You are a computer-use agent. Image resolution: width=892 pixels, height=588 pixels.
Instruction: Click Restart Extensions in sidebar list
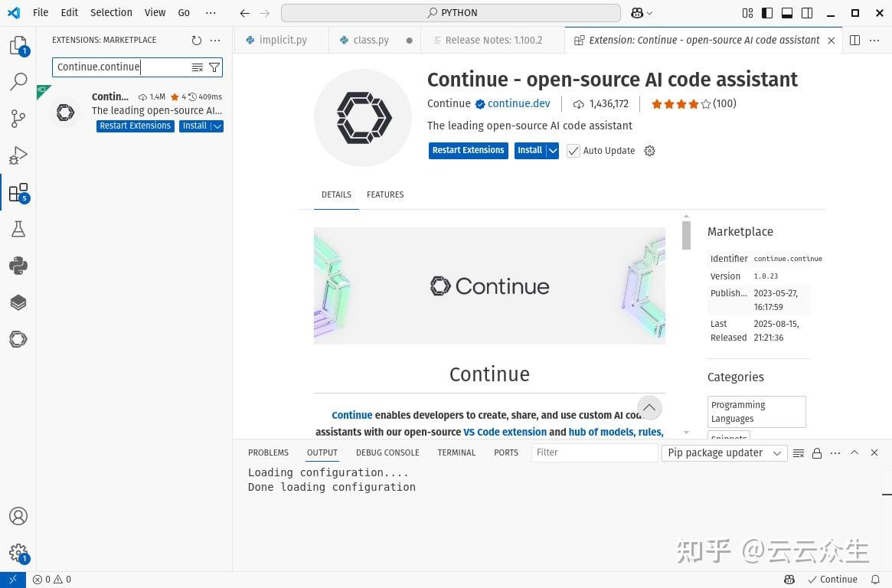coord(136,126)
